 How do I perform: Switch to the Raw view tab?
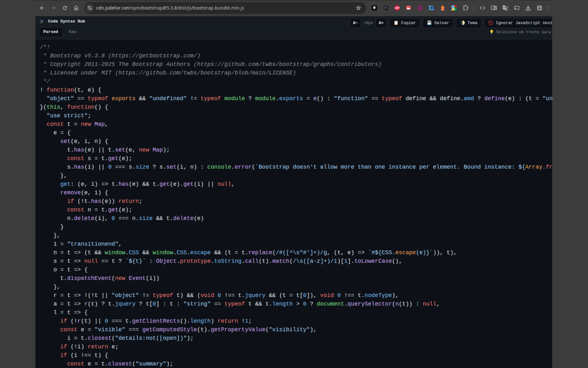click(73, 32)
